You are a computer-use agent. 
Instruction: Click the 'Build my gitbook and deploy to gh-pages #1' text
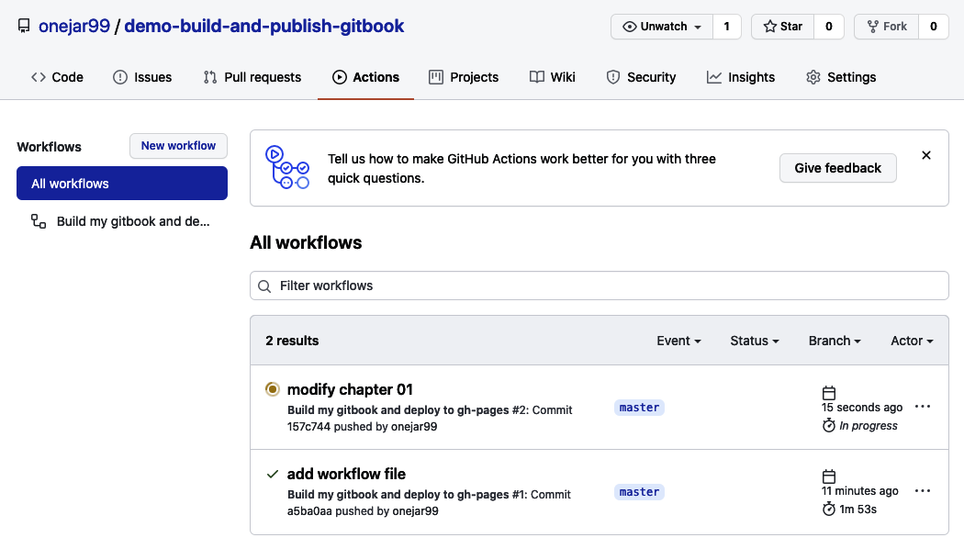pyautogui.click(x=407, y=494)
